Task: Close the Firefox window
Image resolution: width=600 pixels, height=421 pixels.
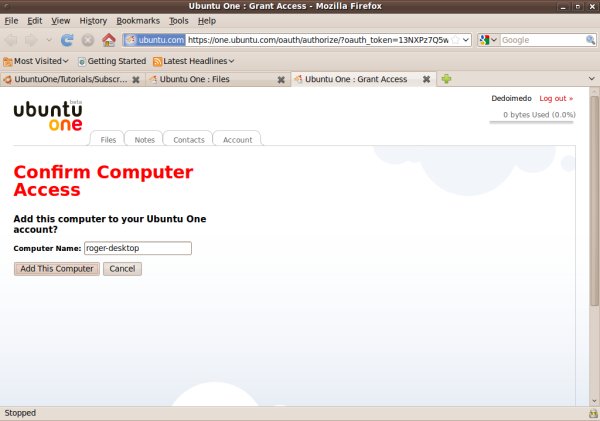Action: pyautogui.click(x=592, y=7)
